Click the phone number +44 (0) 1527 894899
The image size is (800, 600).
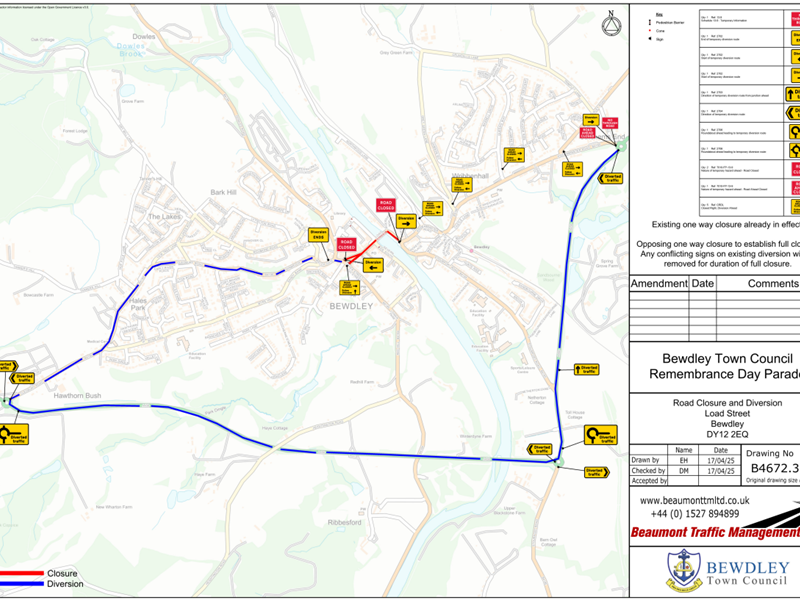point(694,512)
